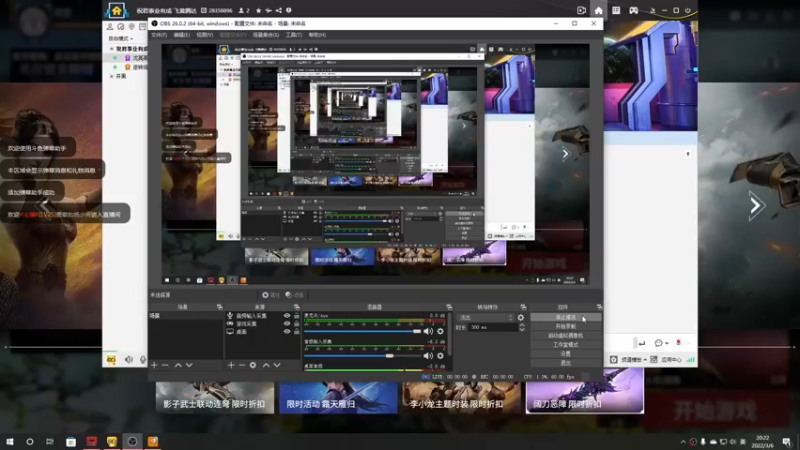Mute the first mixer channel speaker icon
The height and width of the screenshot is (450, 800).
tap(428, 331)
